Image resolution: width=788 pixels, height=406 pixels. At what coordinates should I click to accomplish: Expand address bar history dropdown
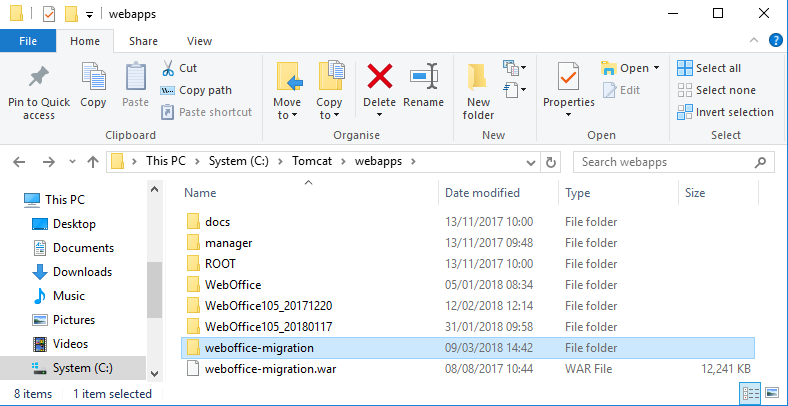530,162
